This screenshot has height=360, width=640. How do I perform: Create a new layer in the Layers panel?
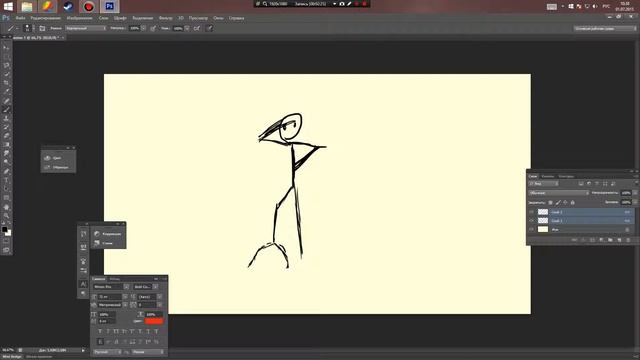(x=619, y=240)
